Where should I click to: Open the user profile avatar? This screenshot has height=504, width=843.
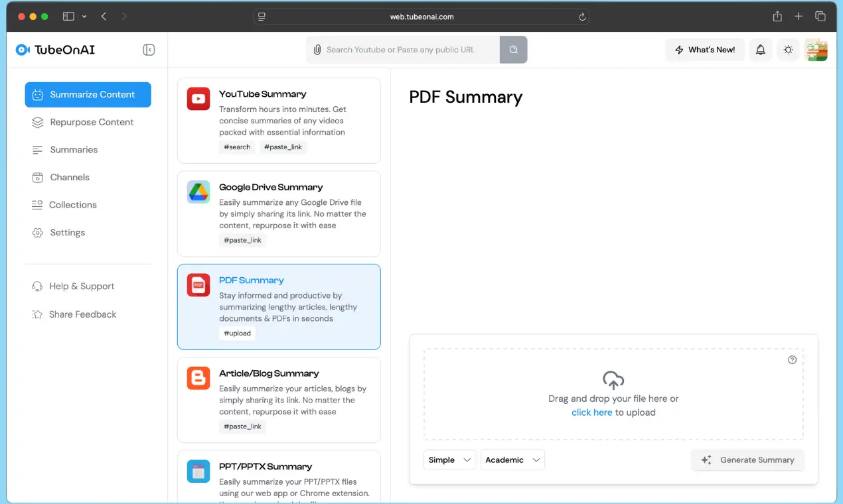click(816, 50)
